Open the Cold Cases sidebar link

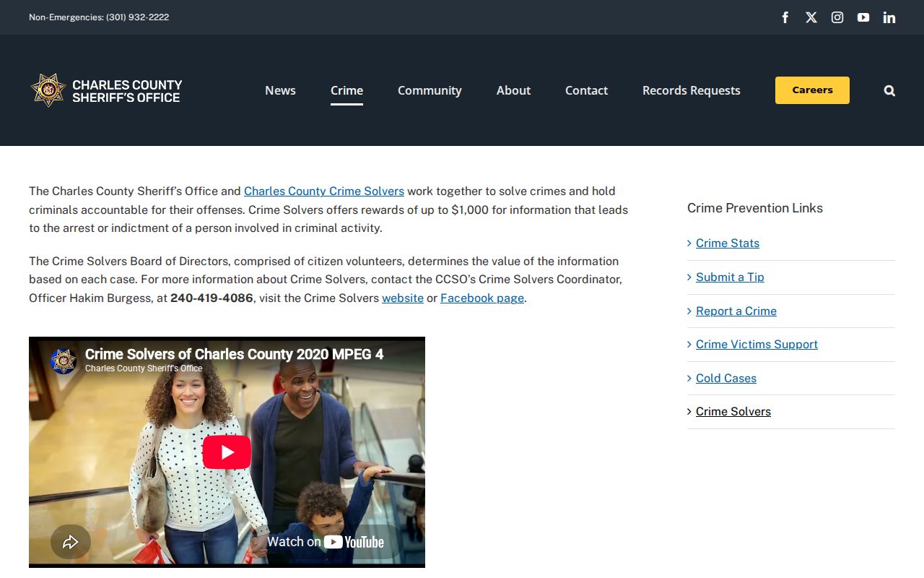pos(726,378)
